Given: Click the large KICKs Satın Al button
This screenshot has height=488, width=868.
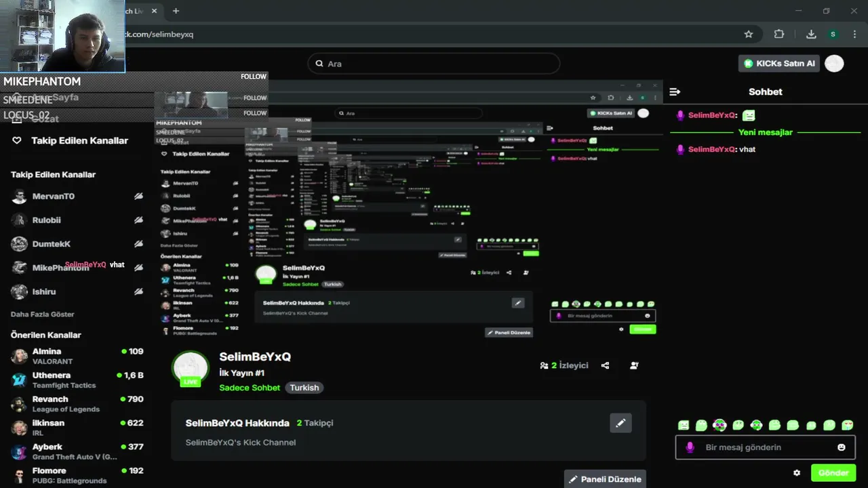Looking at the screenshot, I should (779, 63).
